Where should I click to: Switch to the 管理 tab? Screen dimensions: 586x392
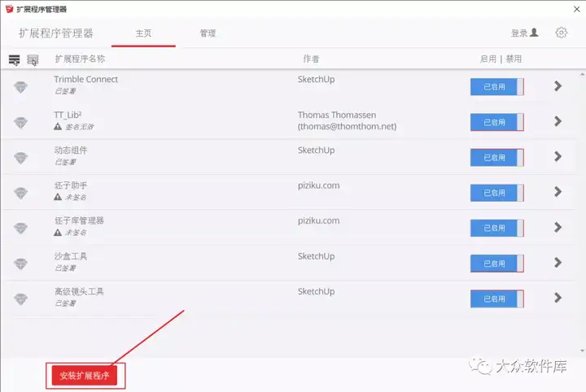click(208, 33)
